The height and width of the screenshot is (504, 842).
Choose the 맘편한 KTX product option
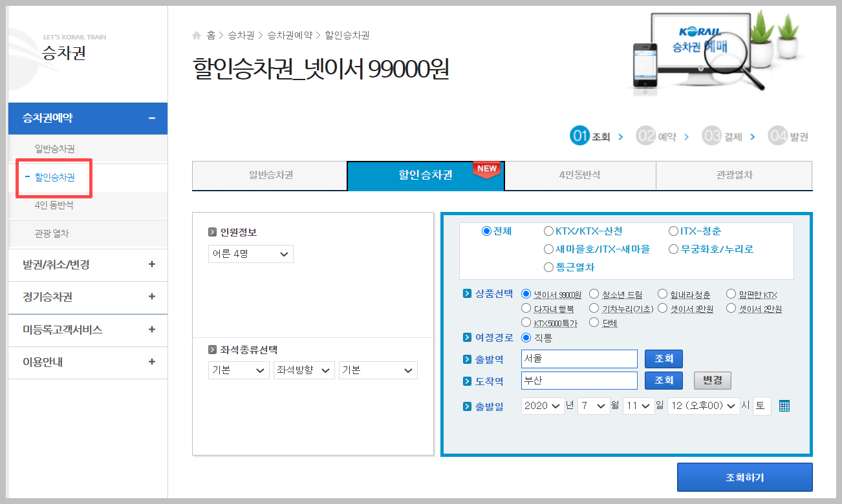tap(731, 294)
